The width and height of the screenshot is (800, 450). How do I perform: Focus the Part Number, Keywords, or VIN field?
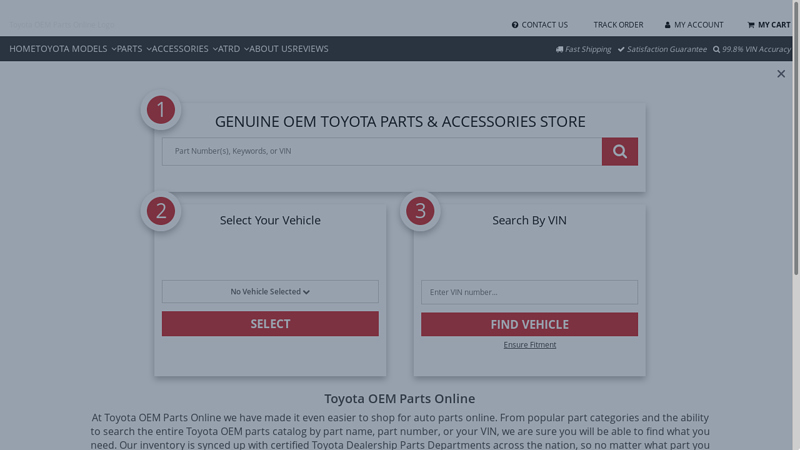382,151
